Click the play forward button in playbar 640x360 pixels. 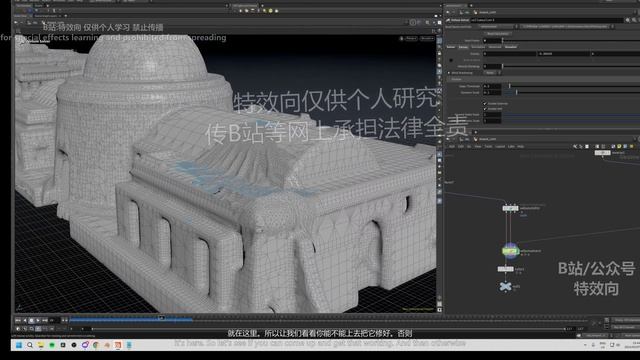pos(38,320)
